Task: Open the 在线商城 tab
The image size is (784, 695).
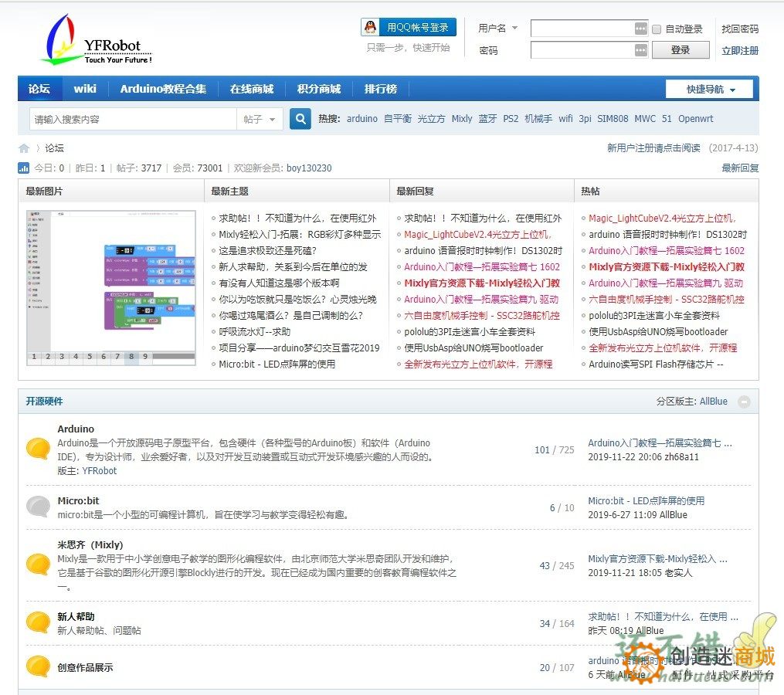Action: click(252, 89)
